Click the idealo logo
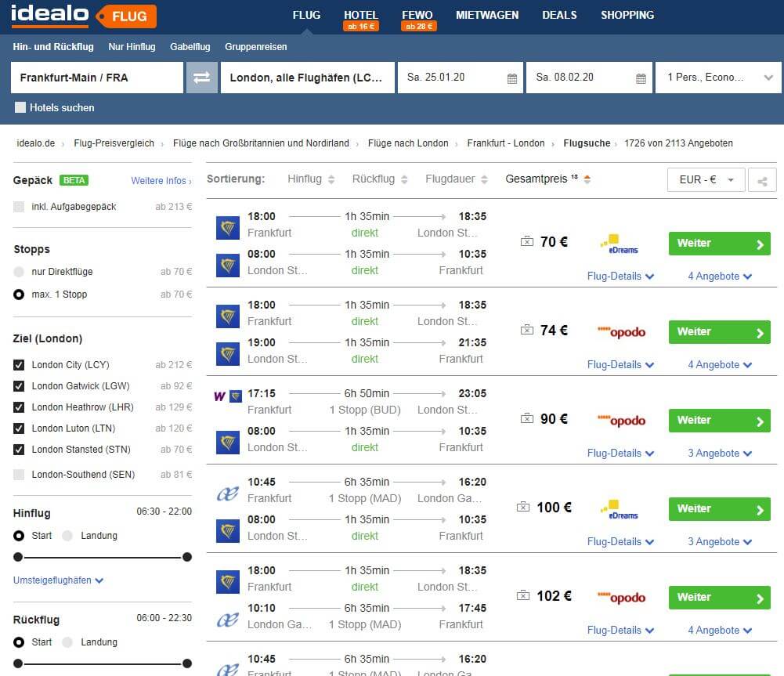 50,15
